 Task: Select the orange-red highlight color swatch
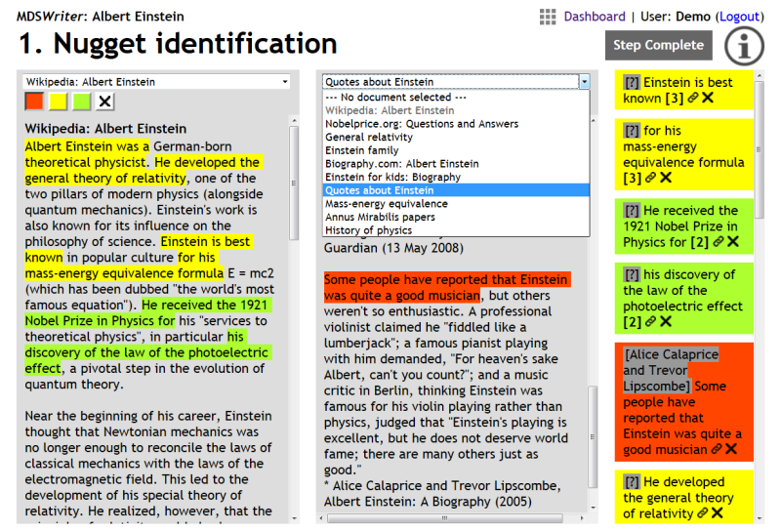(34, 102)
